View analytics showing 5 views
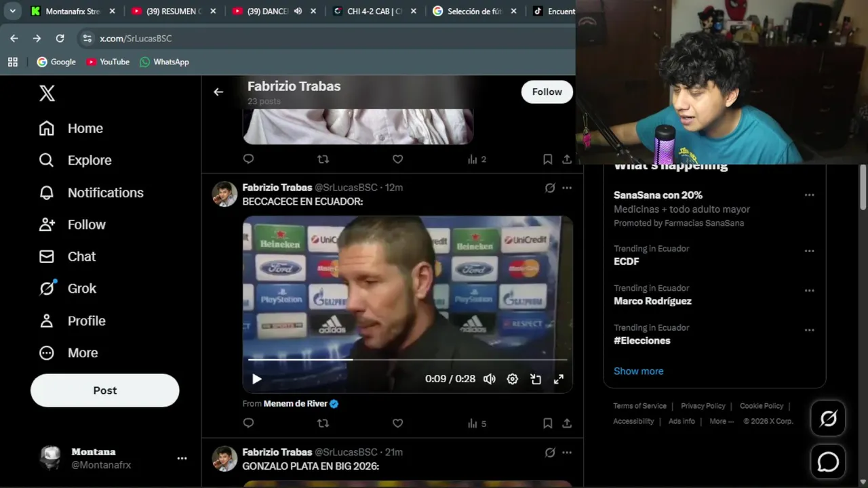 [x=477, y=424]
